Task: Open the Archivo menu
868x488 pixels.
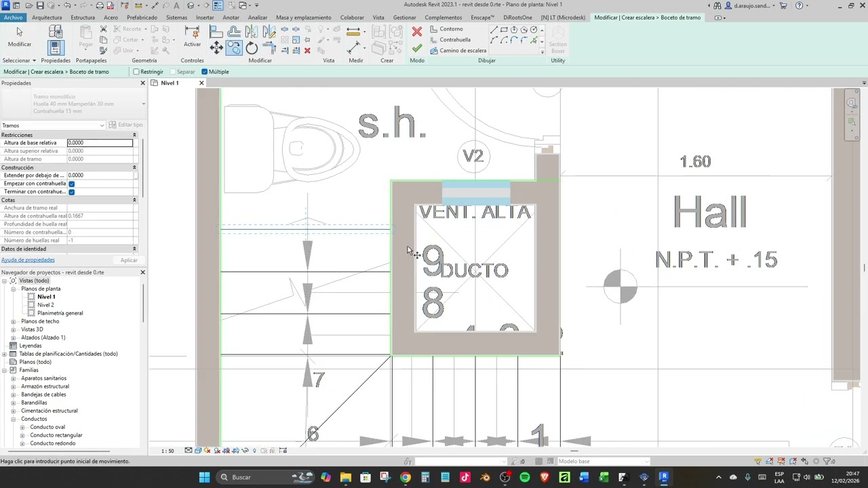Action: click(x=13, y=18)
